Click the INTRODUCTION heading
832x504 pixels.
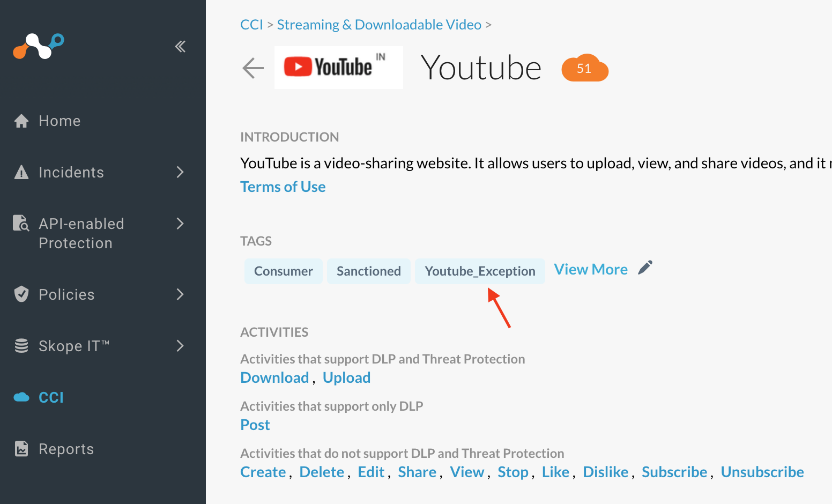(x=289, y=137)
